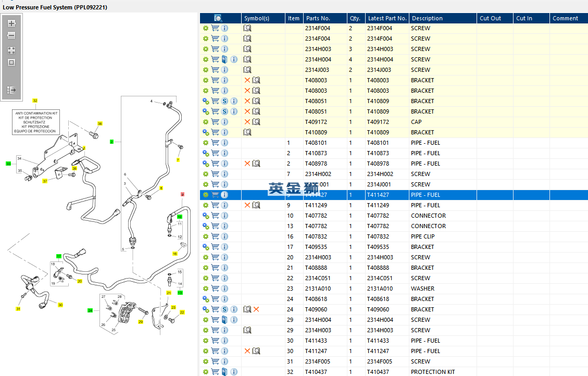Viewport: 588px width, 376px height.
Task: Click the gear icon on the T408101 row
Action: 206,143
